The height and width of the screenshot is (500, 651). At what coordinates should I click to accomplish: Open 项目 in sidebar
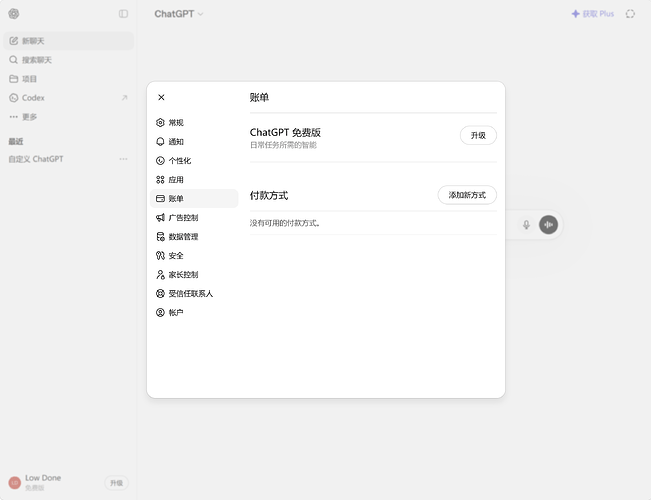pos(69,79)
